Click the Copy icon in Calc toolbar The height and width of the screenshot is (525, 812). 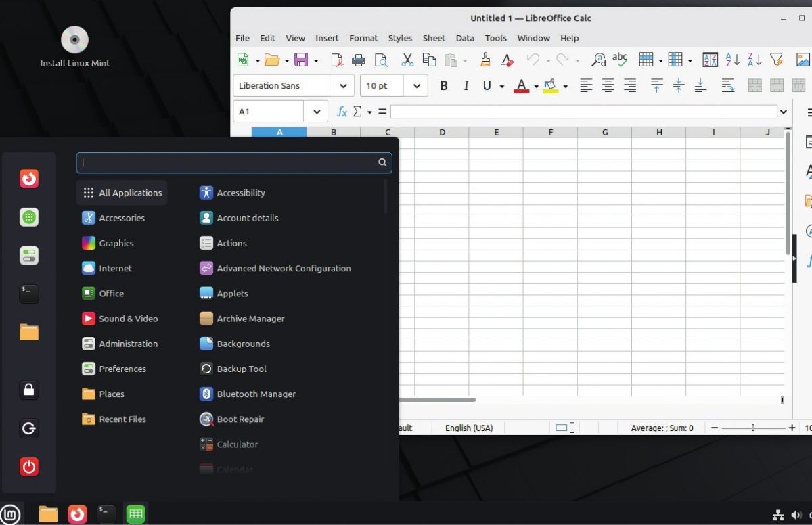(429, 60)
